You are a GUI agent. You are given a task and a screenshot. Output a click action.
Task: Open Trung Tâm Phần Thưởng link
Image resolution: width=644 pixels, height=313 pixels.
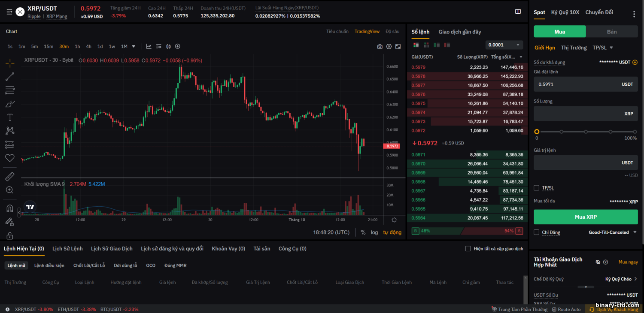point(520,309)
